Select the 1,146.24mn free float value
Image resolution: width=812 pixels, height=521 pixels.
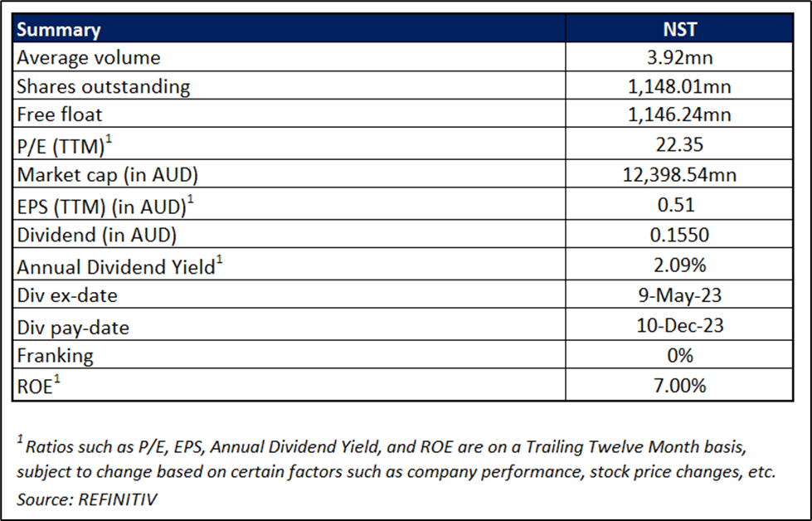tap(679, 114)
